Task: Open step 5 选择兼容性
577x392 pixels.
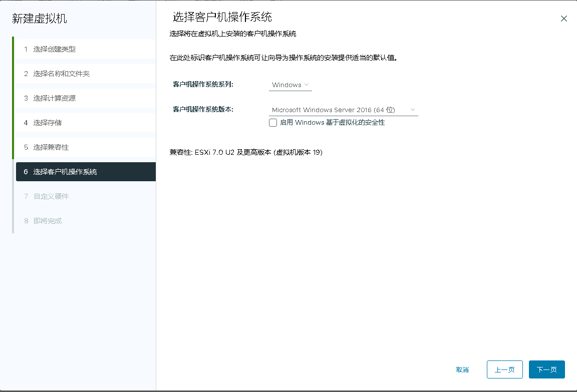Action: (51, 147)
